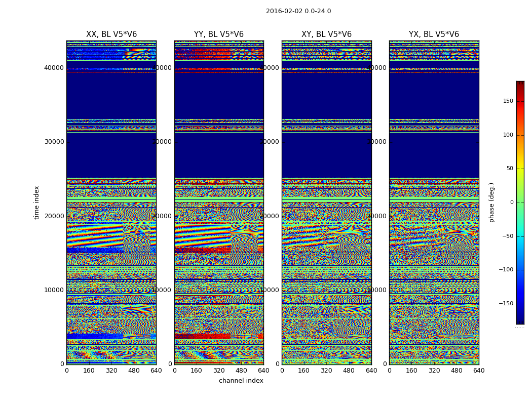Pick the yellow 50 degree colorbar region
Screen dimensions: 532x405
pos(520,169)
